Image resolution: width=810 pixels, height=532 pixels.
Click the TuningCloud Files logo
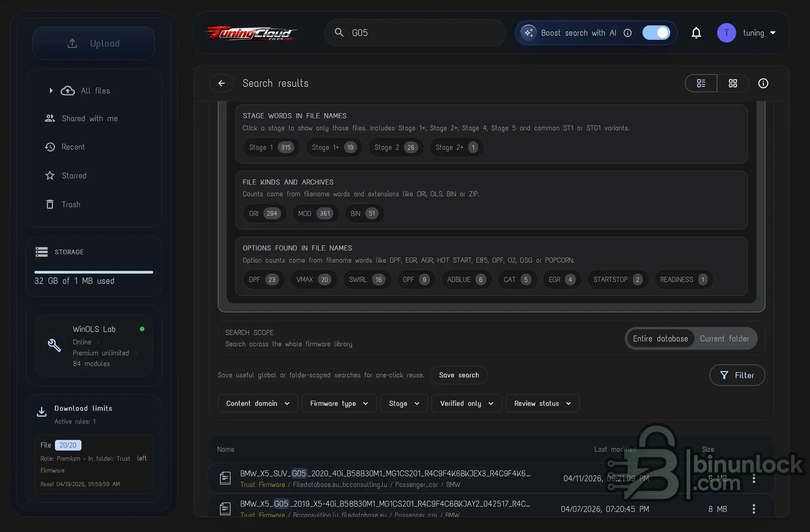click(251, 33)
